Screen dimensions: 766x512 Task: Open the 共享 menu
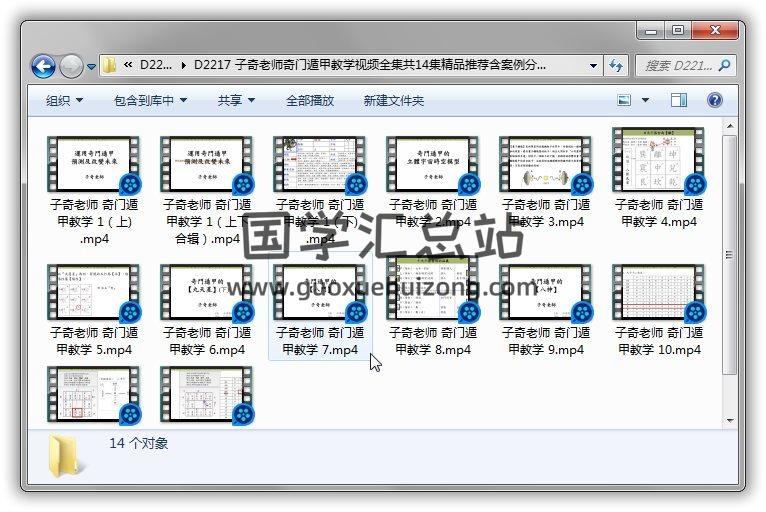point(236,101)
